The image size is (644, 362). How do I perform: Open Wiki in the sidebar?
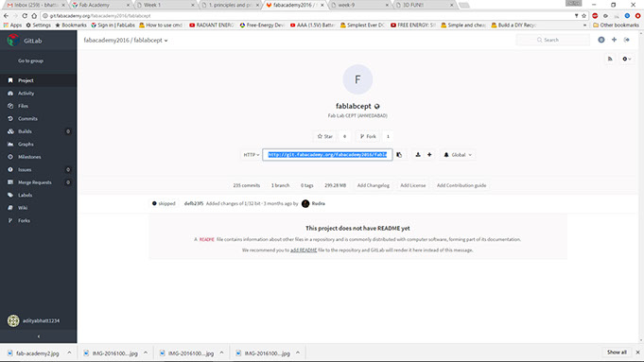click(38, 208)
